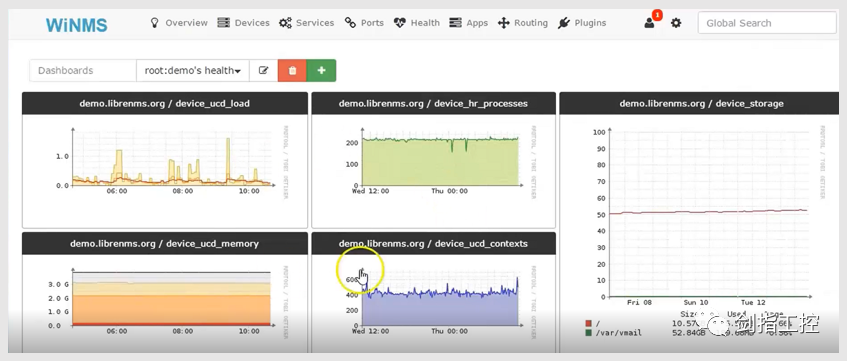Click the server Devices icon

[x=223, y=23]
